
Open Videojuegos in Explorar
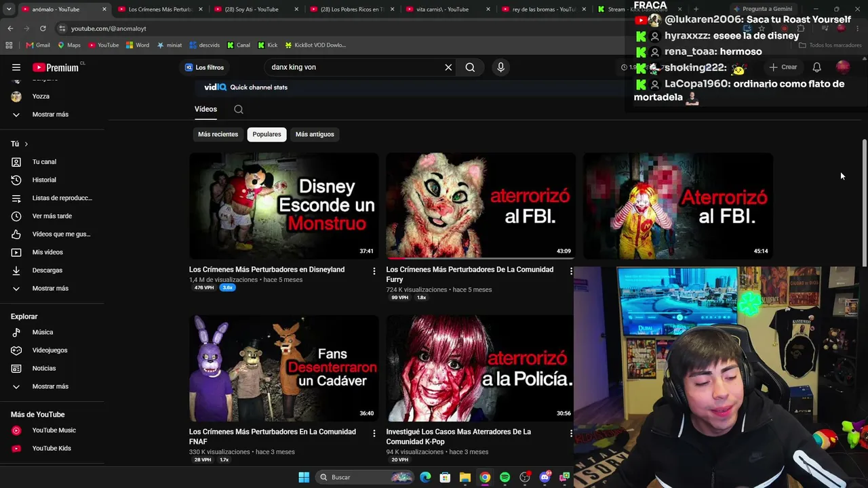50,350
